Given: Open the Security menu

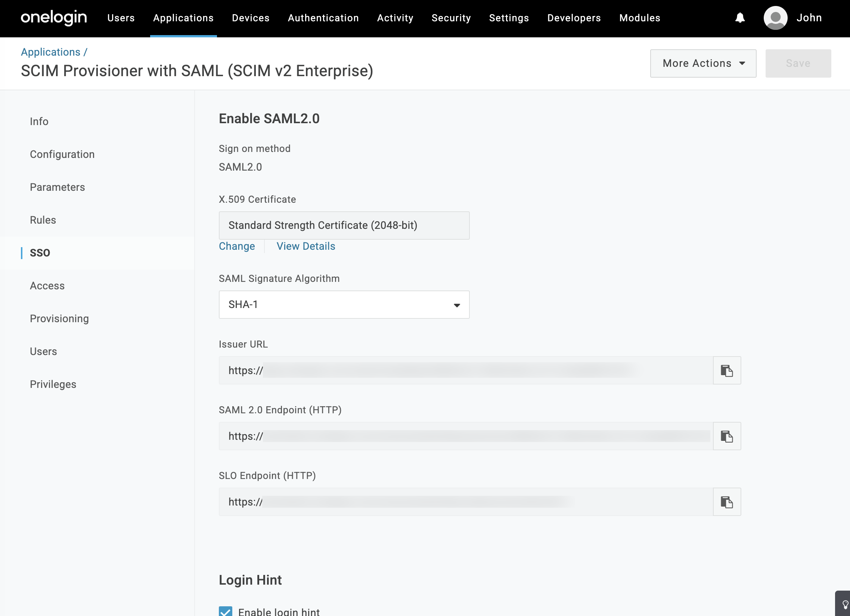Looking at the screenshot, I should pos(451,18).
